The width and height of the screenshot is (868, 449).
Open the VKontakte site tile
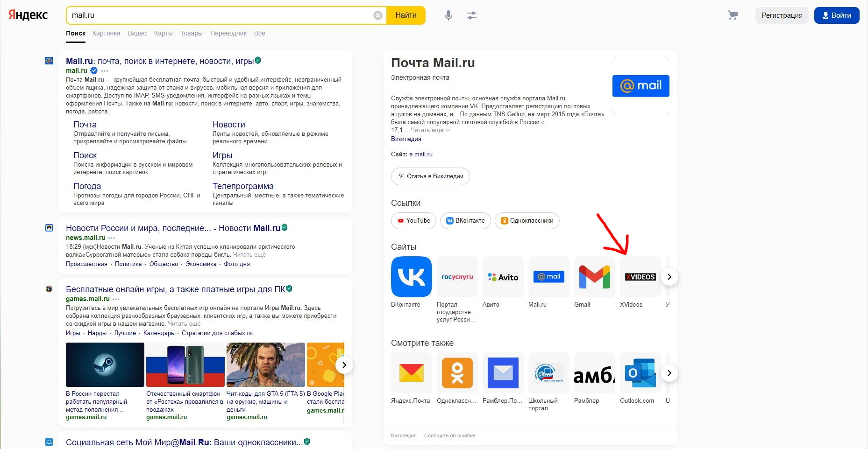tap(411, 277)
